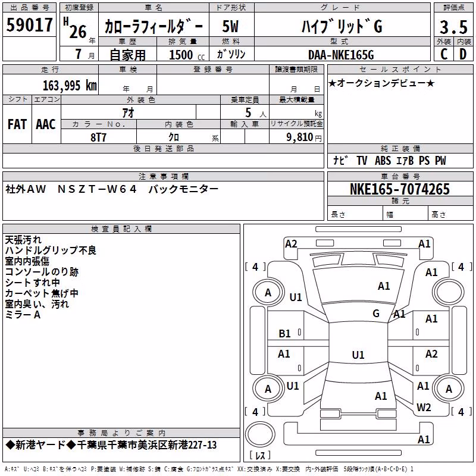Image resolution: width=476 pixels, height=476 pixels.
Task: Select ABS in genuine equipment
Action: pyautogui.click(x=383, y=160)
